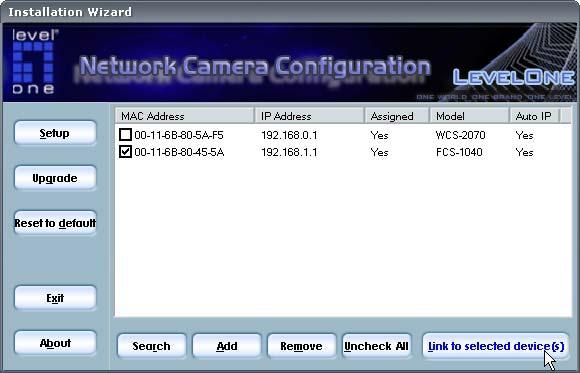Click model WCS-2070 cell
This screenshot has width=580, height=373.
(x=461, y=135)
